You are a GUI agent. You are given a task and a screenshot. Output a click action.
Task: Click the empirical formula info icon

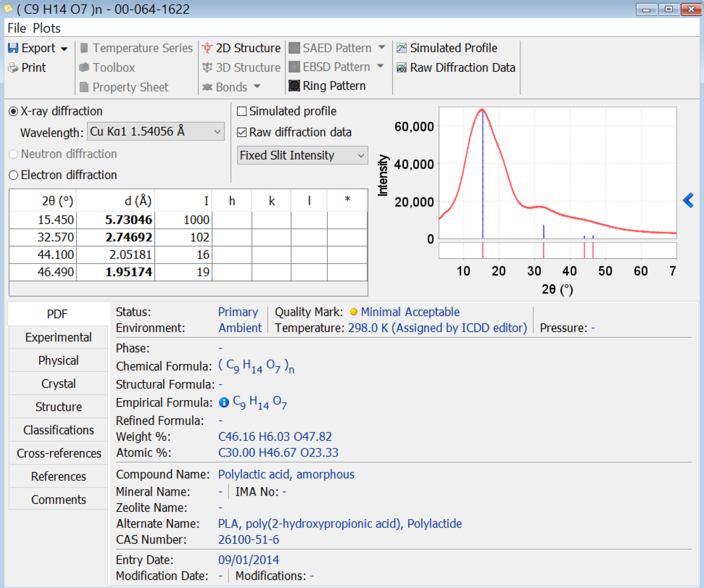click(224, 402)
